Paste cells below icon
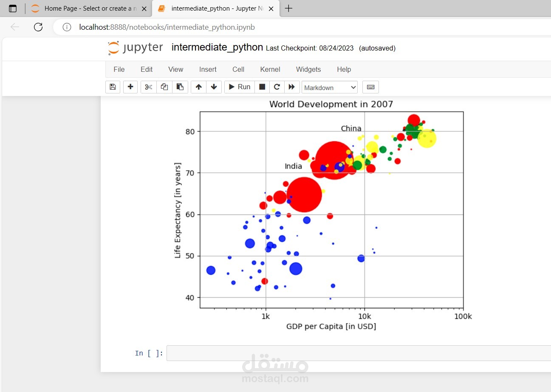 180,87
